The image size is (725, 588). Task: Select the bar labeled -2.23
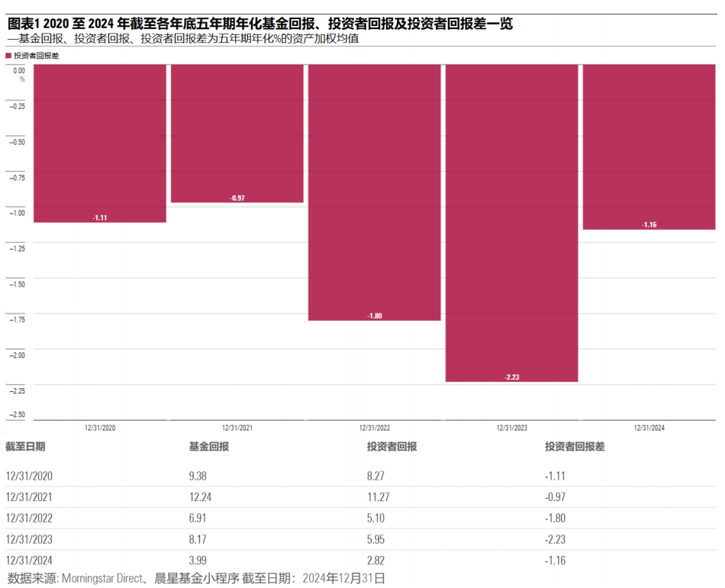[512, 223]
